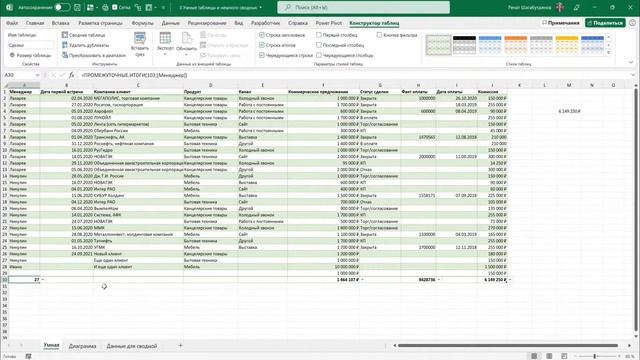Click the Insert Function fx icon
Viewport: 640px width, 360px height.
pyautogui.click(x=71, y=75)
